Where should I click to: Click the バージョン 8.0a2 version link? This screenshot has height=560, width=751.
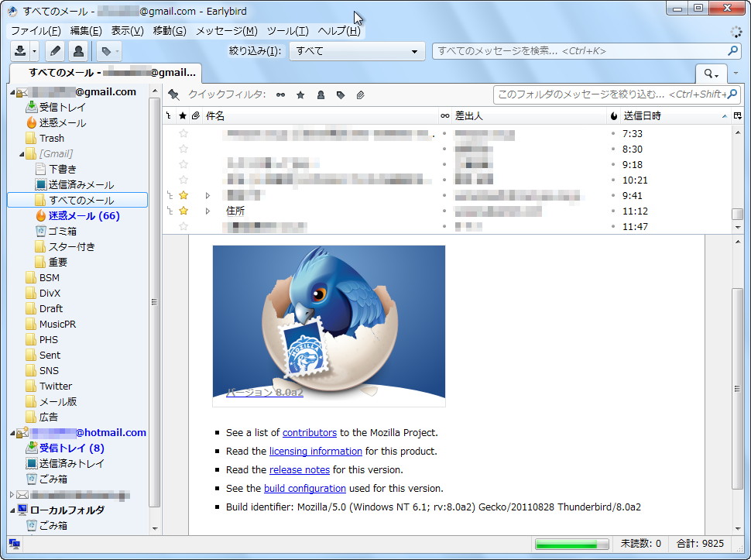(x=265, y=393)
